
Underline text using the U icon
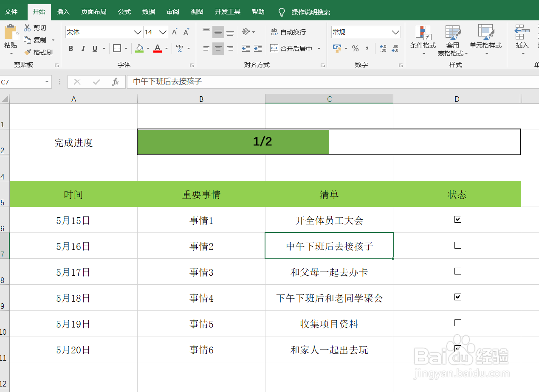(94, 48)
